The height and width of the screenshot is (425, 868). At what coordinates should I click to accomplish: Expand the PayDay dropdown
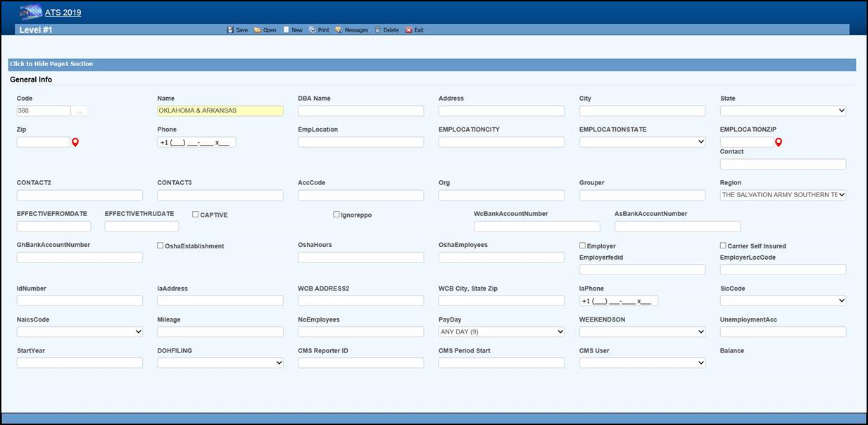[x=501, y=331]
